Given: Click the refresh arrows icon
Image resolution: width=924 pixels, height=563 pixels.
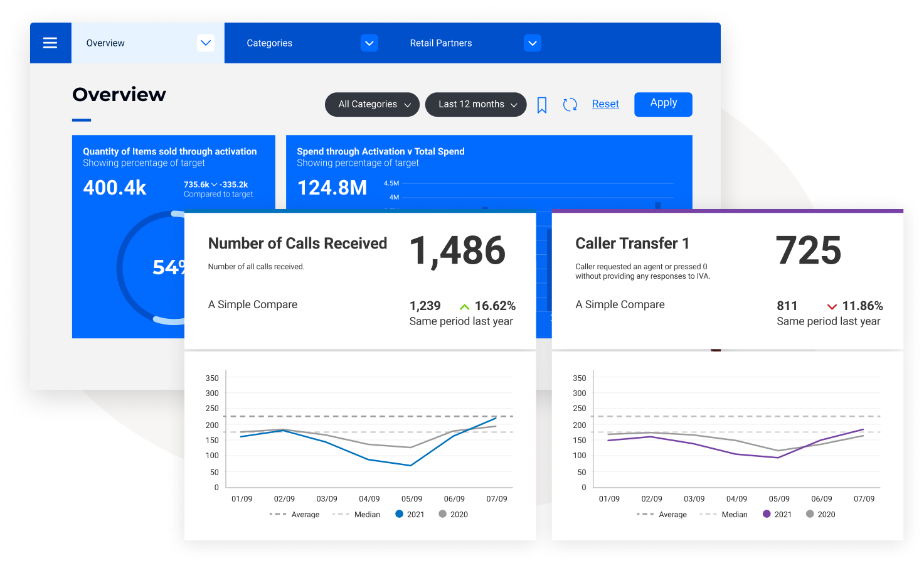Looking at the screenshot, I should point(570,105).
